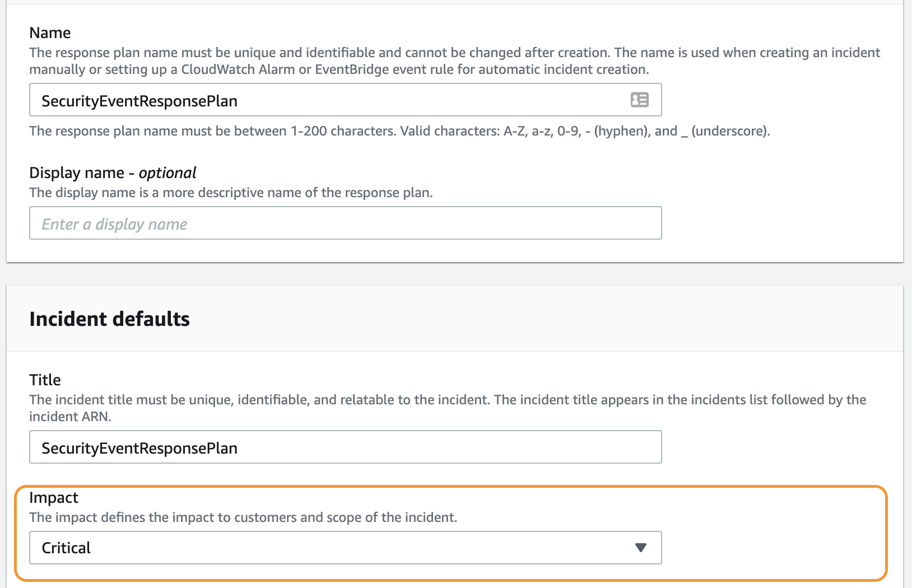The height and width of the screenshot is (588, 912).
Task: Select the Critical impact value text
Action: pyautogui.click(x=66, y=548)
